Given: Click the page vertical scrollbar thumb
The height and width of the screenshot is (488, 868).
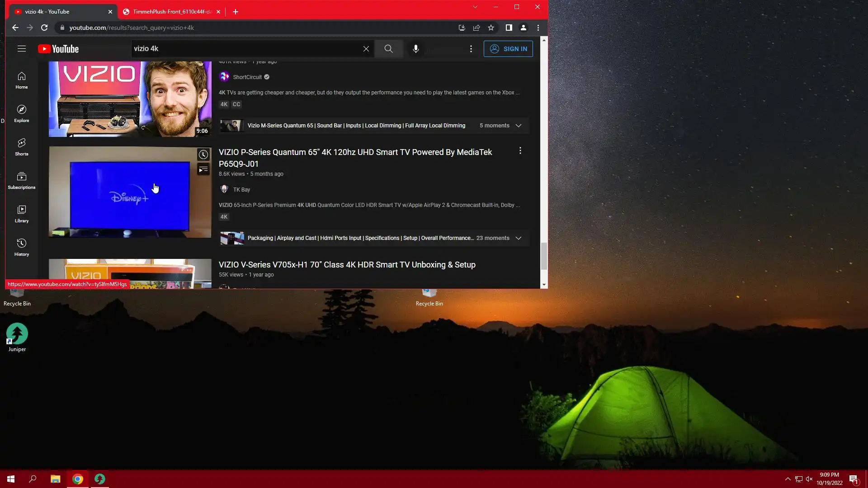Looking at the screenshot, I should (x=544, y=255).
